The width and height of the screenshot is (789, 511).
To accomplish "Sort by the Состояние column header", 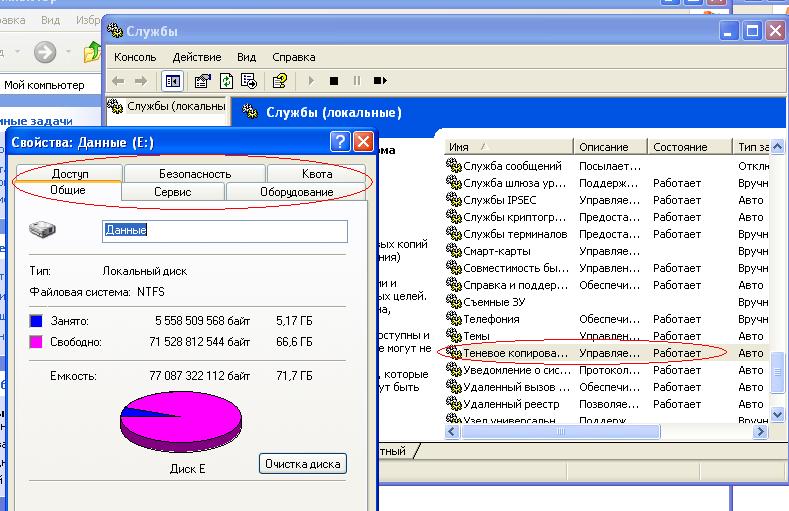I will click(x=689, y=147).
